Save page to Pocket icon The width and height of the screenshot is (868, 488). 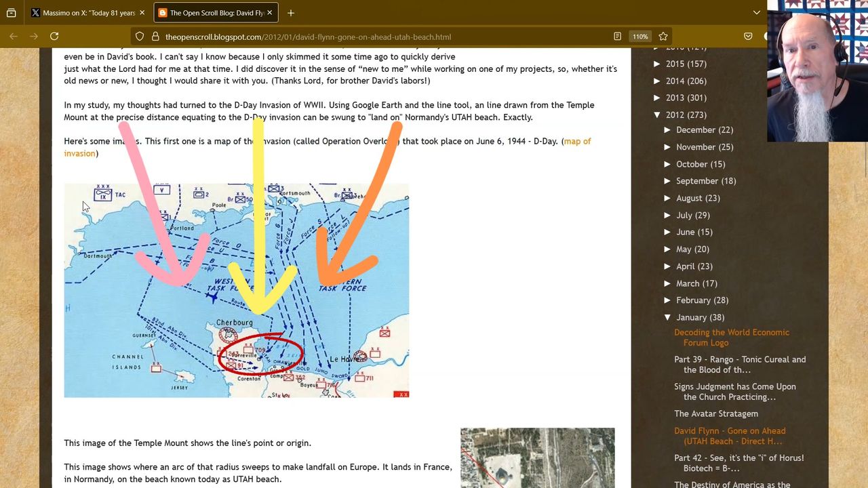click(748, 37)
